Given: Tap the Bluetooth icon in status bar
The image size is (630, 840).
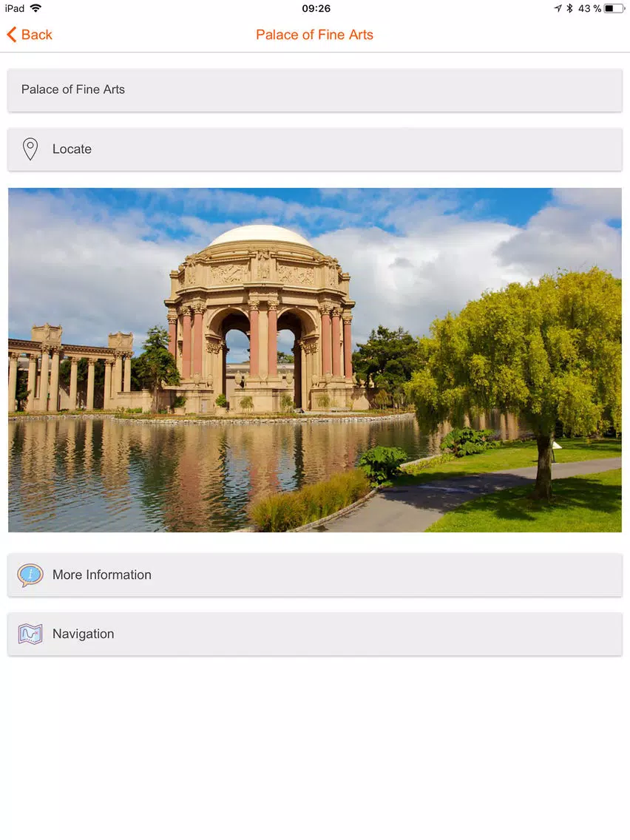Looking at the screenshot, I should coord(569,8).
